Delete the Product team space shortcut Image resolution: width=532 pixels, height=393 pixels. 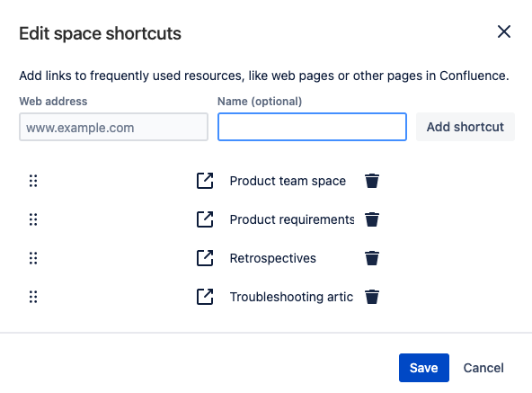[x=372, y=181]
